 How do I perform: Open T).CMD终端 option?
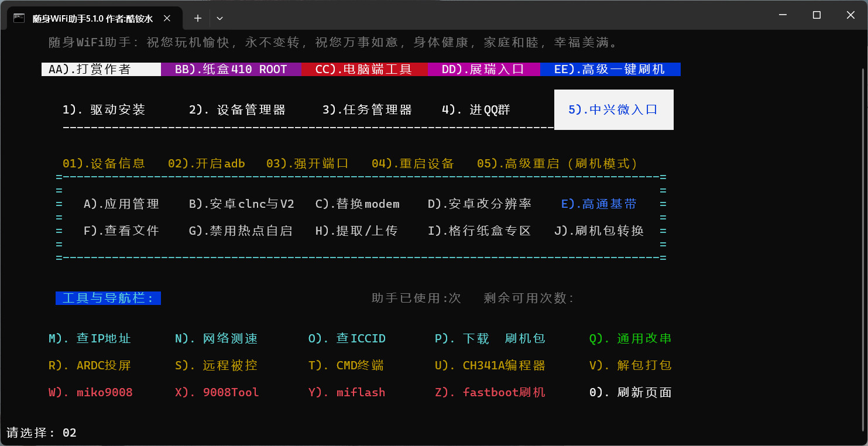(x=346, y=366)
